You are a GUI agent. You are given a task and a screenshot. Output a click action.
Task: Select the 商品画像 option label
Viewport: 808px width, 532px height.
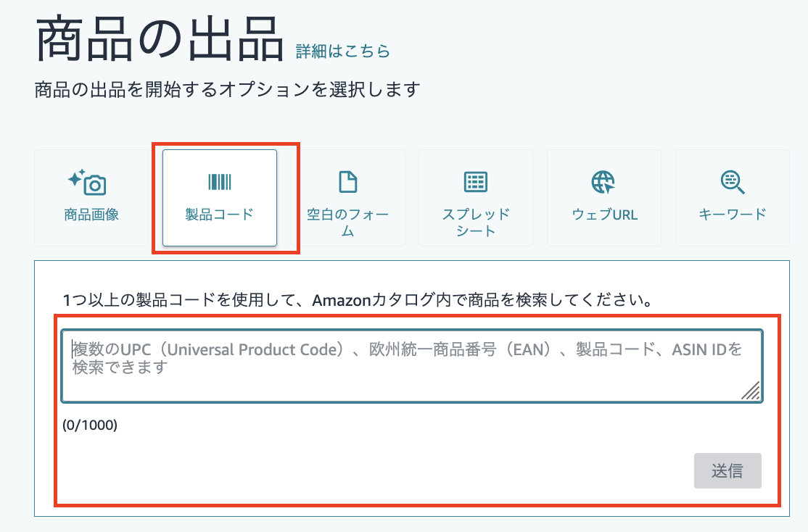(91, 215)
